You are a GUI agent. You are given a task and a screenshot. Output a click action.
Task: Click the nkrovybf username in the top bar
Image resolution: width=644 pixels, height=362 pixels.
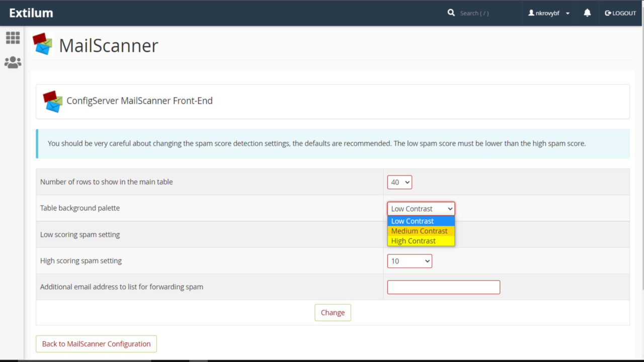coord(548,13)
